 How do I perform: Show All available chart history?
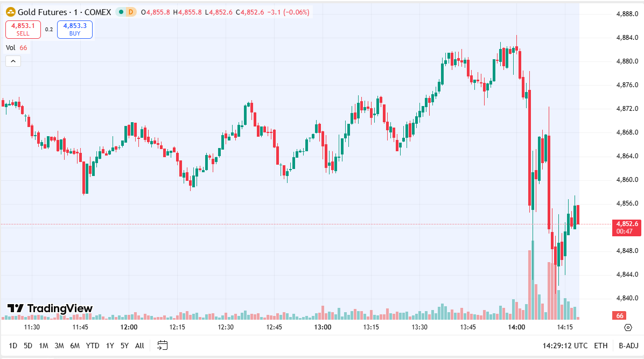click(x=139, y=346)
